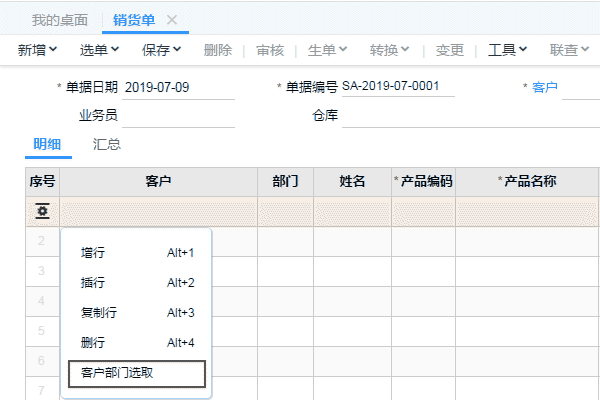Select the 明细 tab
Screen dimensions: 600x400
[47, 144]
